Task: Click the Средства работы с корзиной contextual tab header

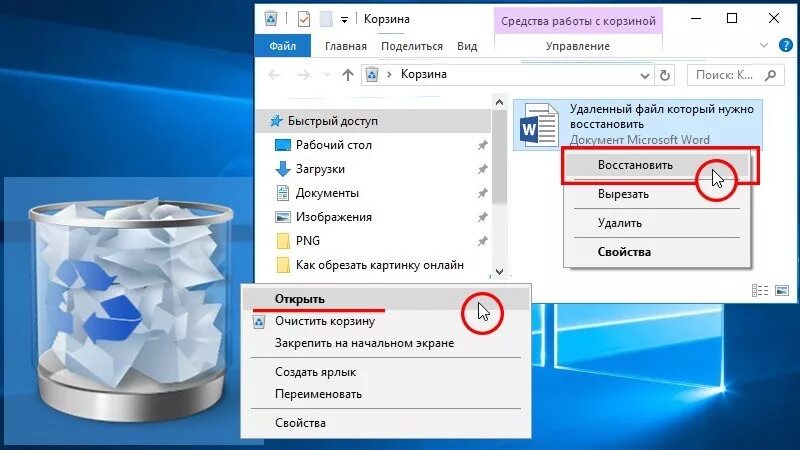Action: tap(578, 21)
